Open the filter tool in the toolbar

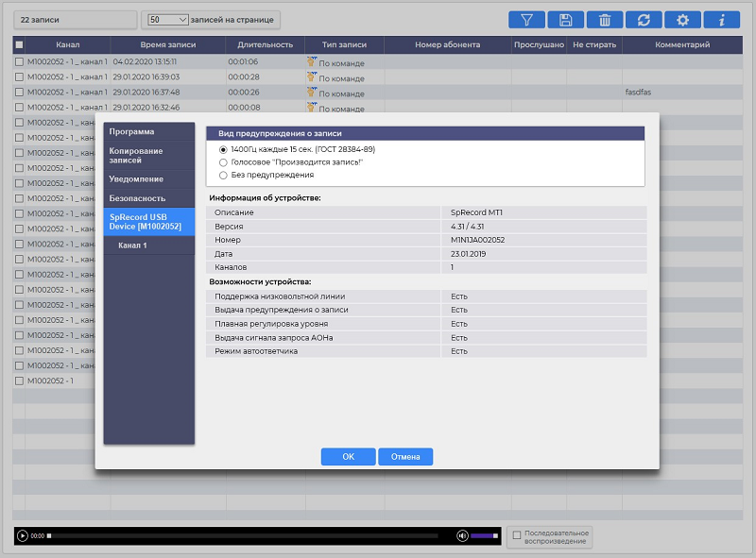(x=526, y=20)
